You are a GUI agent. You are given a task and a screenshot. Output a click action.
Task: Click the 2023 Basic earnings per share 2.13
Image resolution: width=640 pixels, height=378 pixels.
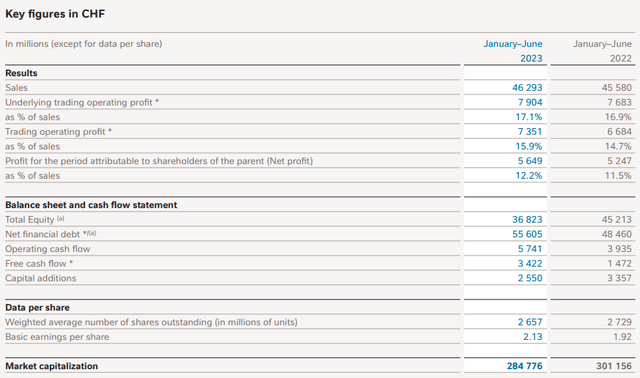click(x=533, y=337)
